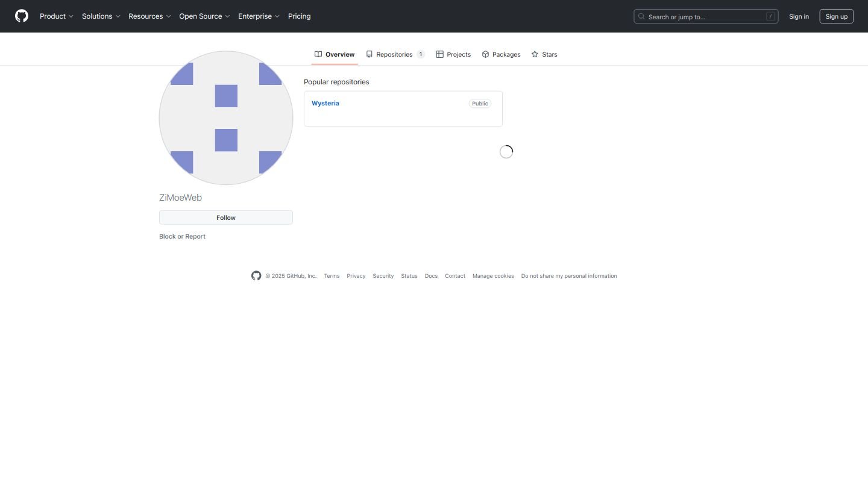Click the repository count badge

[x=421, y=54]
